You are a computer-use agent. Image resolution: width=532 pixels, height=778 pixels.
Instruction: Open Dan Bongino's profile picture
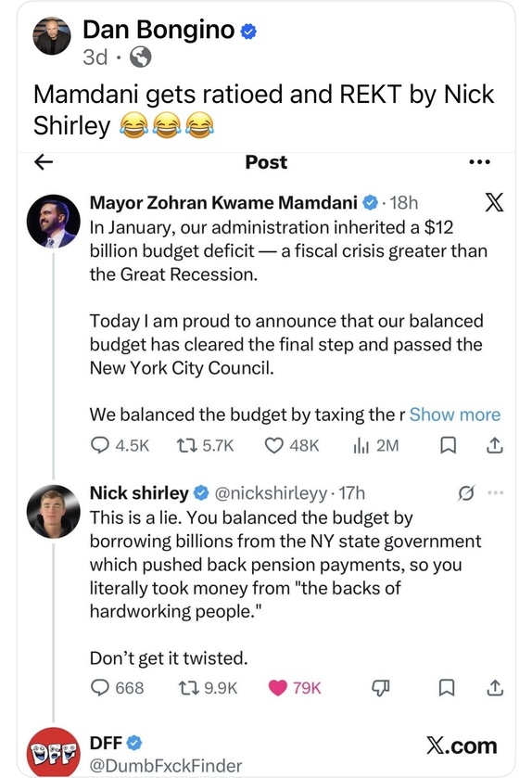coord(52,36)
